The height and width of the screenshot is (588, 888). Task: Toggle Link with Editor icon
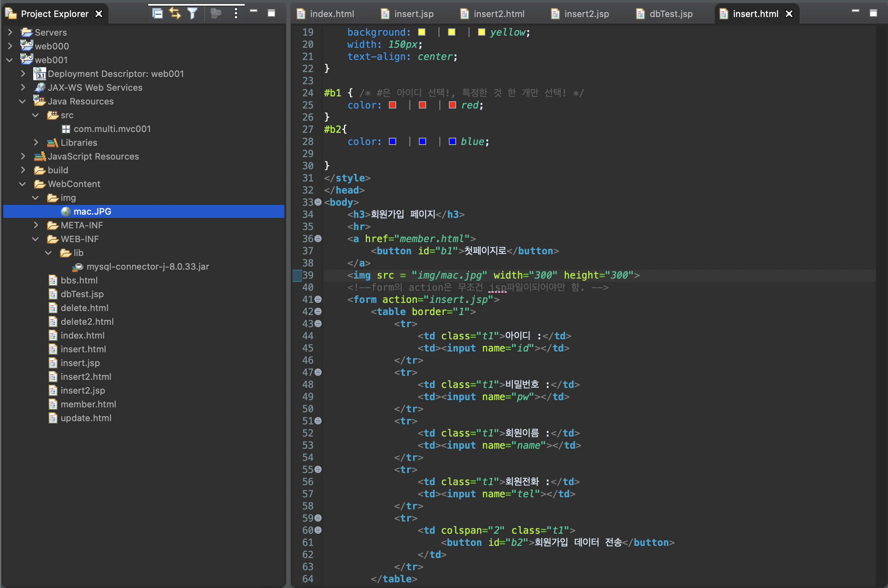coord(175,14)
